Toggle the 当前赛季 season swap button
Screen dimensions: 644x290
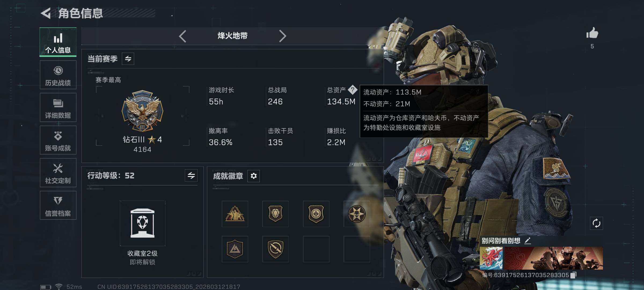pyautogui.click(x=128, y=59)
